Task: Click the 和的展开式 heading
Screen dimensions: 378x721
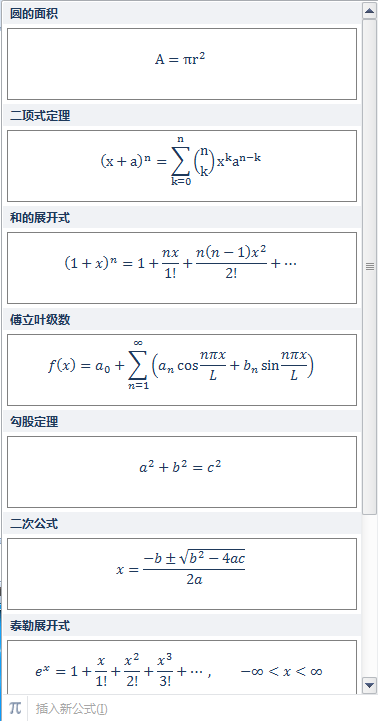Action: coord(40,218)
